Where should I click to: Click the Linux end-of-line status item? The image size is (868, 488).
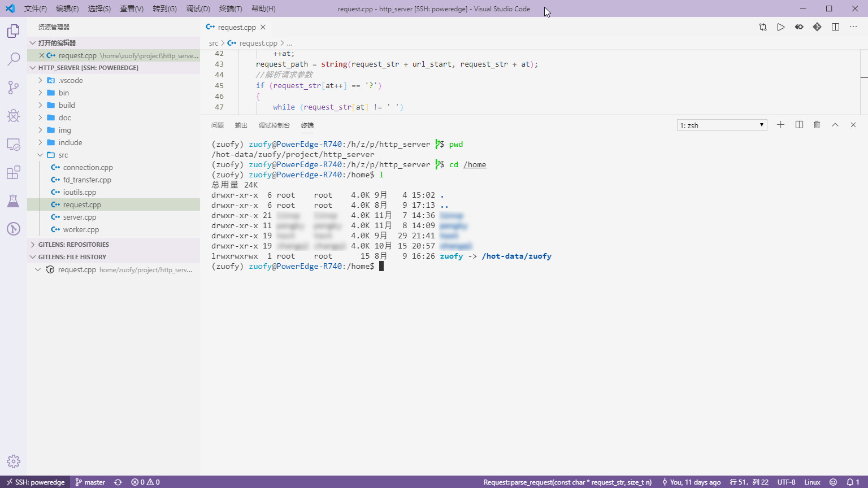pos(812,482)
